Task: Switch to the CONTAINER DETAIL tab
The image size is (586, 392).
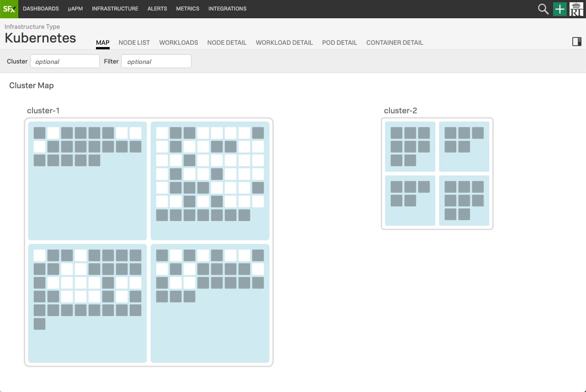Action: (x=394, y=42)
